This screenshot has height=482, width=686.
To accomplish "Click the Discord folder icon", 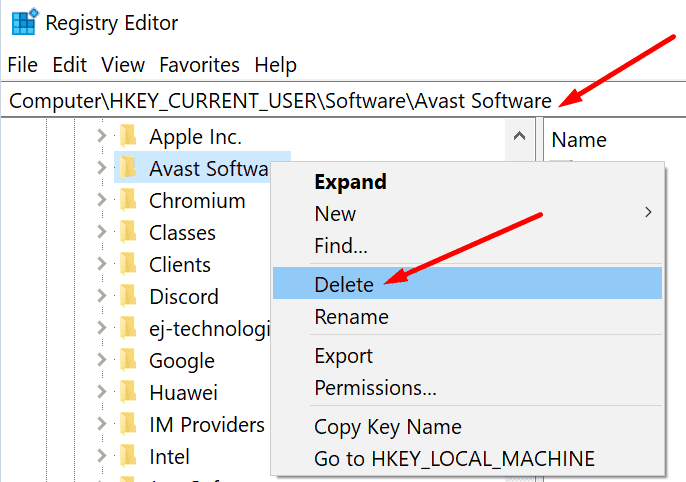I will click(x=129, y=296).
